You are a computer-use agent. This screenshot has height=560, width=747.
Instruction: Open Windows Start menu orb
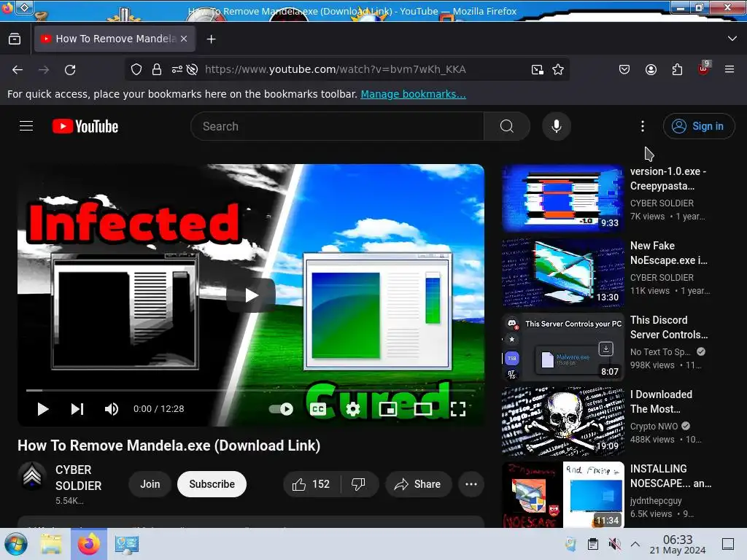pyautogui.click(x=16, y=544)
